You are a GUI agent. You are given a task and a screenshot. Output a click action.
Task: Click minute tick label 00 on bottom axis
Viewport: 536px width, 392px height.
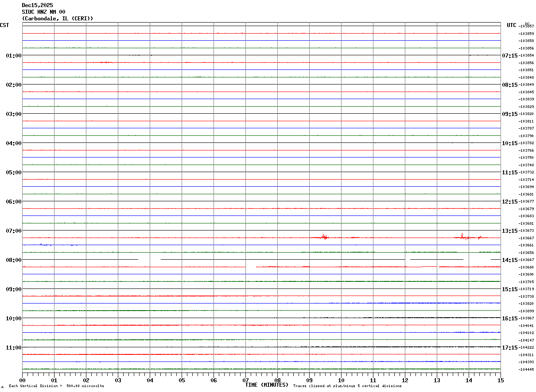click(23, 380)
